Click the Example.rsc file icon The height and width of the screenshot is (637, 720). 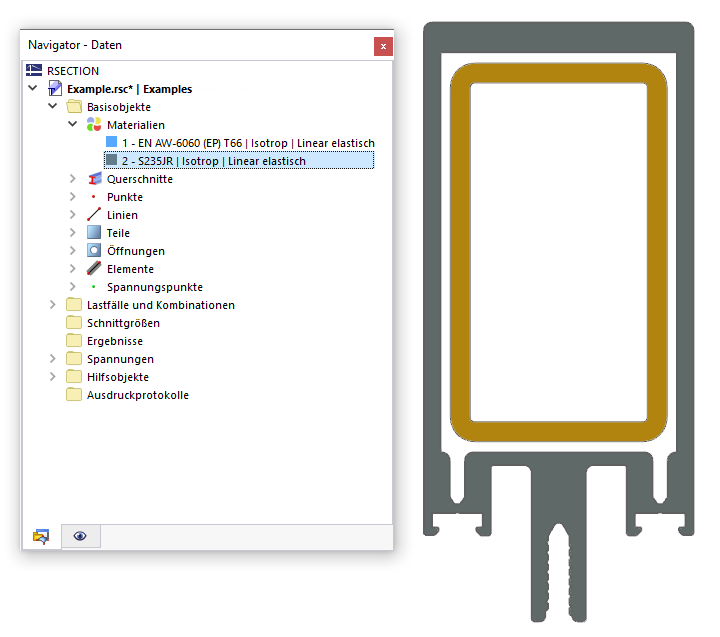55,88
